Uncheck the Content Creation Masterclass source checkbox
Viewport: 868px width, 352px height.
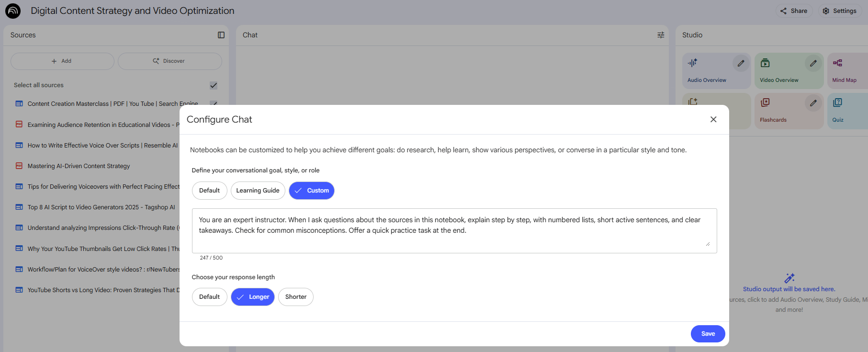(x=214, y=103)
